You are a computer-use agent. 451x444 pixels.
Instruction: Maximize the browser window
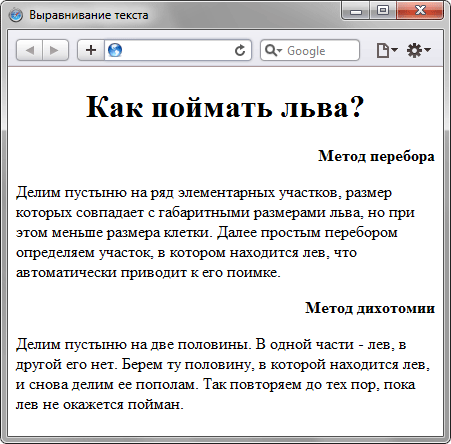click(383, 11)
